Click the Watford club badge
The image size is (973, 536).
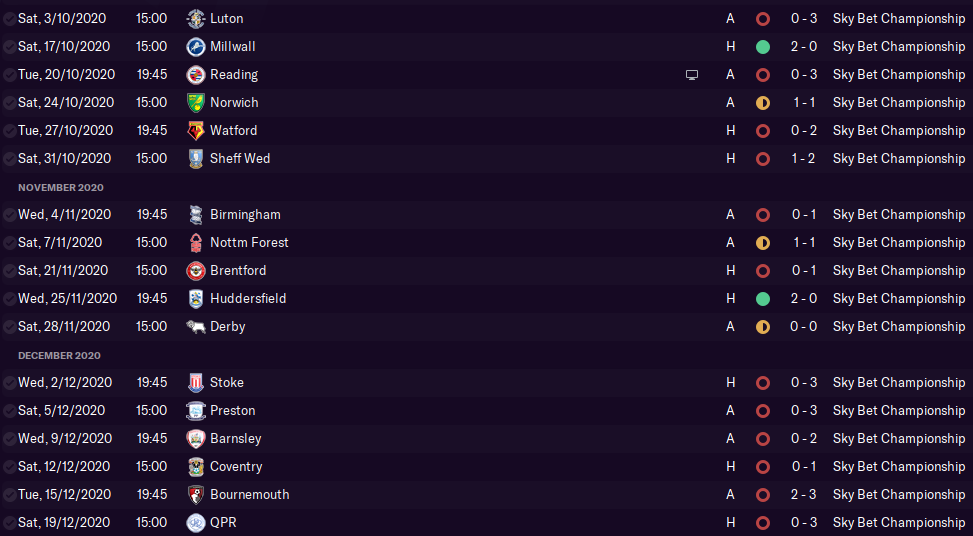195,131
